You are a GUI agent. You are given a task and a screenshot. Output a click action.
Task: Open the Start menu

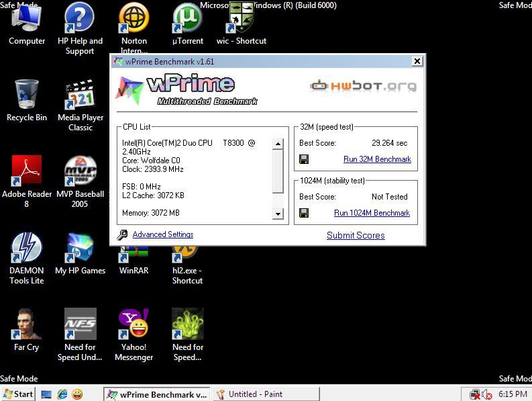point(17,394)
